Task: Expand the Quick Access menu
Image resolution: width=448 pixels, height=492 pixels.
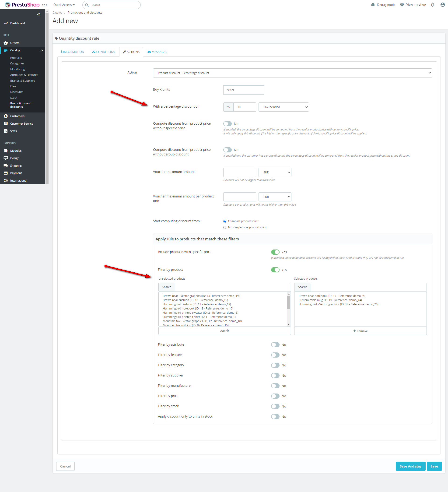Action: click(64, 5)
